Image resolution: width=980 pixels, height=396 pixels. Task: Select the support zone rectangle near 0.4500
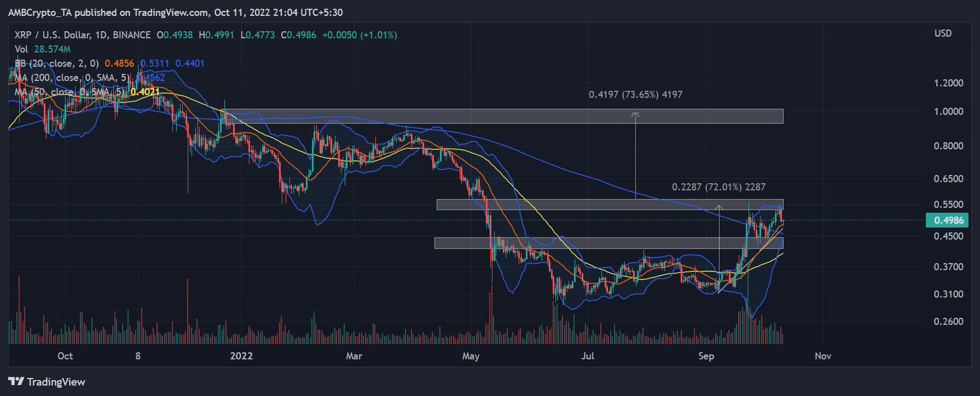609,243
